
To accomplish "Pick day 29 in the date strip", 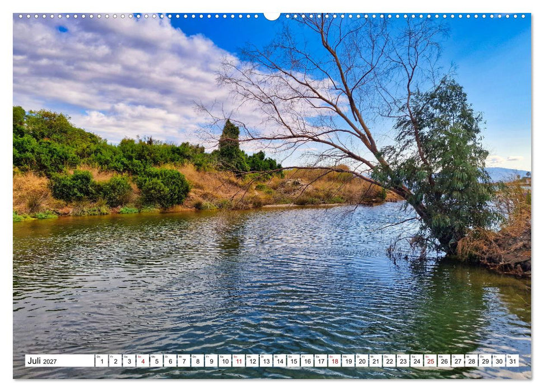I will [x=485, y=361].
